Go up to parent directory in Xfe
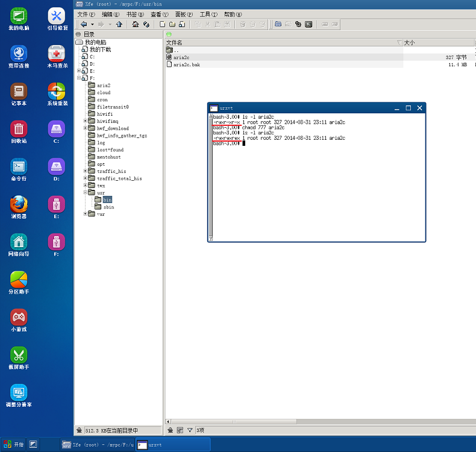The width and height of the screenshot is (476, 452). coord(119,24)
